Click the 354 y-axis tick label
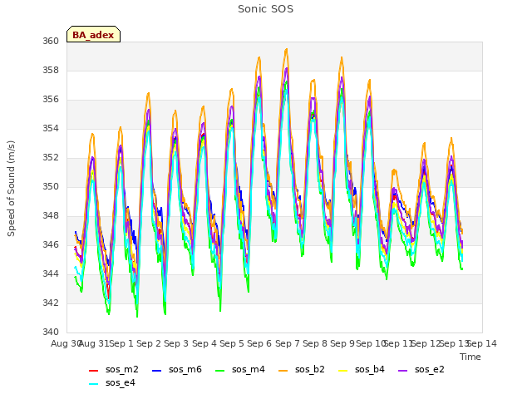The width and height of the screenshot is (532, 399). pos(51,128)
